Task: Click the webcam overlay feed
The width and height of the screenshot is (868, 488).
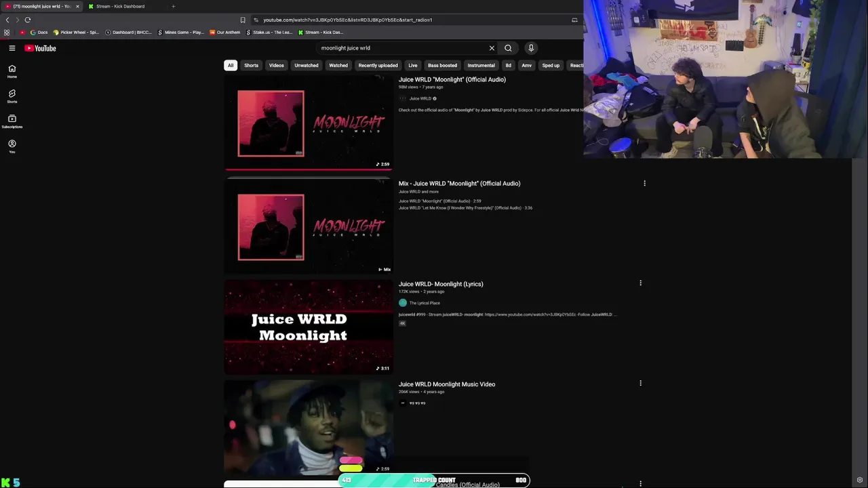Action: coord(726,79)
